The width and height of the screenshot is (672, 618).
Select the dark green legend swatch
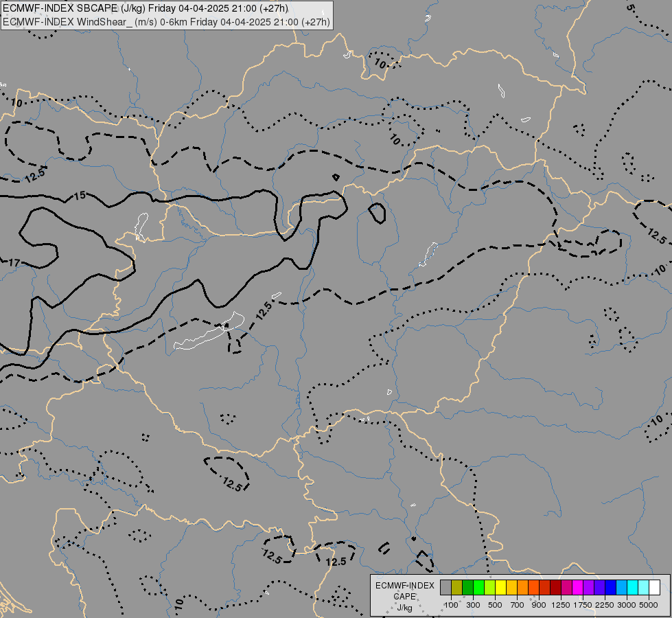(x=467, y=588)
